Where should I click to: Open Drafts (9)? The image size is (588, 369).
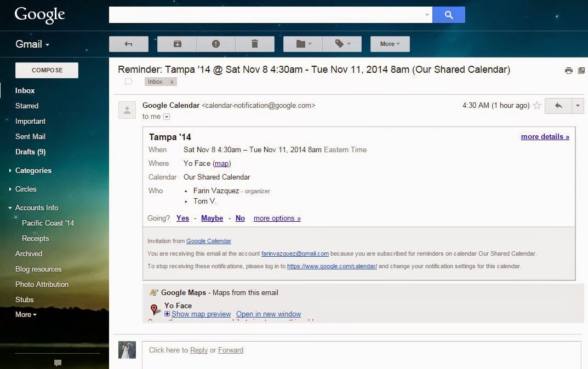pyautogui.click(x=30, y=152)
